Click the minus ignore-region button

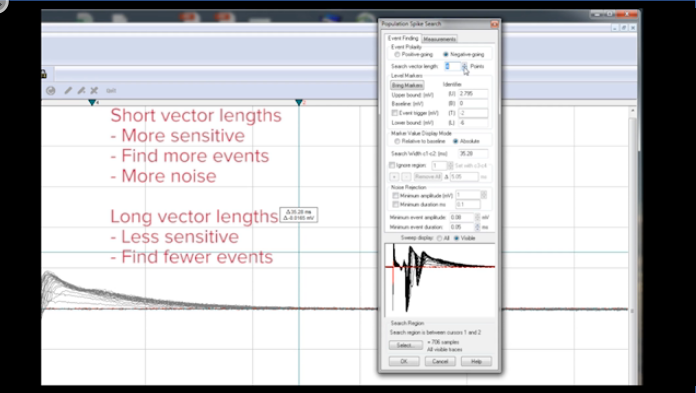[x=406, y=177]
